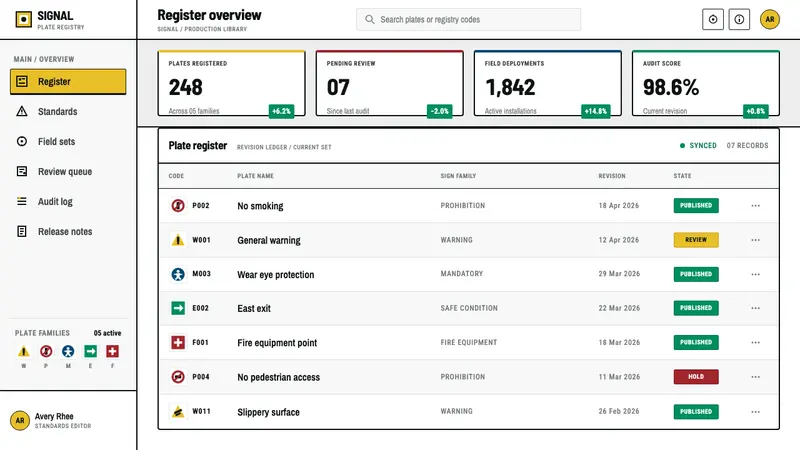Click the Hold badge for P004
The image size is (800, 450).
696,377
